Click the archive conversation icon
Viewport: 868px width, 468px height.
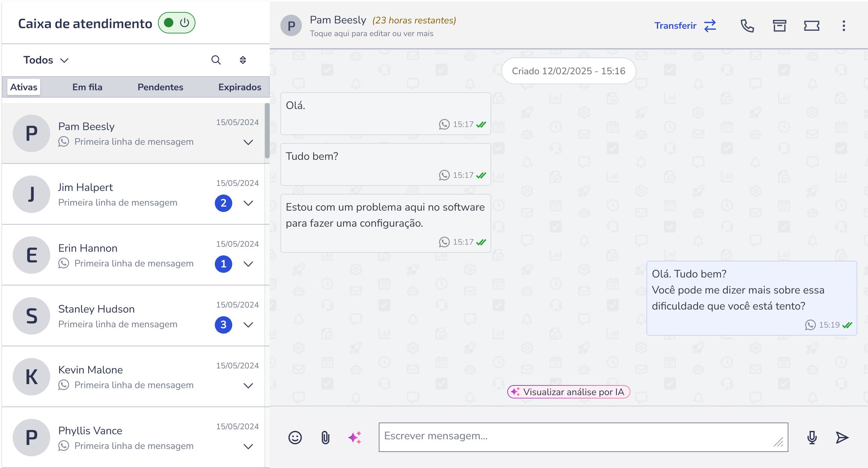(x=779, y=26)
